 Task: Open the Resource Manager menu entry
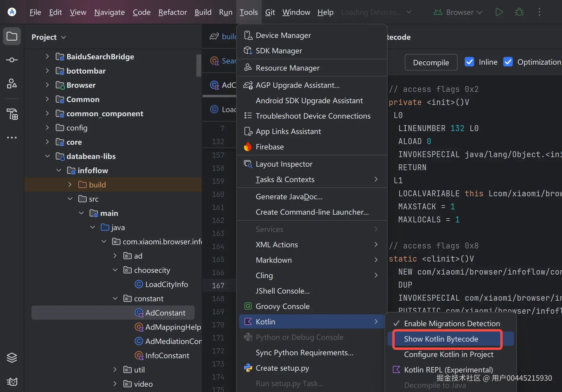coord(312,68)
